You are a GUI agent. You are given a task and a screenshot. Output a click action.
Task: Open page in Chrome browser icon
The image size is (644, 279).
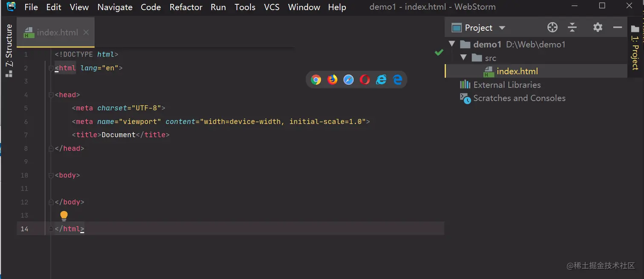[x=316, y=80]
